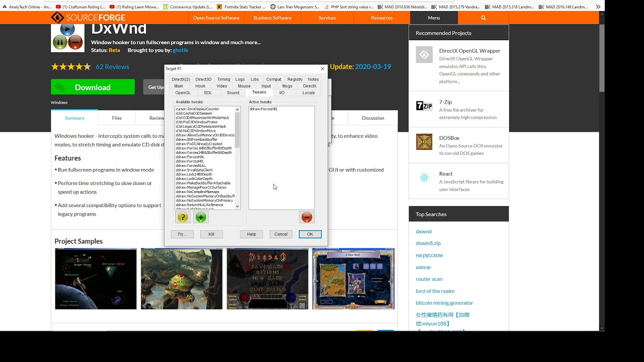The height and width of the screenshot is (362, 644).
Task: Select ddraw:ForcesHAL in available tweaks
Action: [190, 157]
